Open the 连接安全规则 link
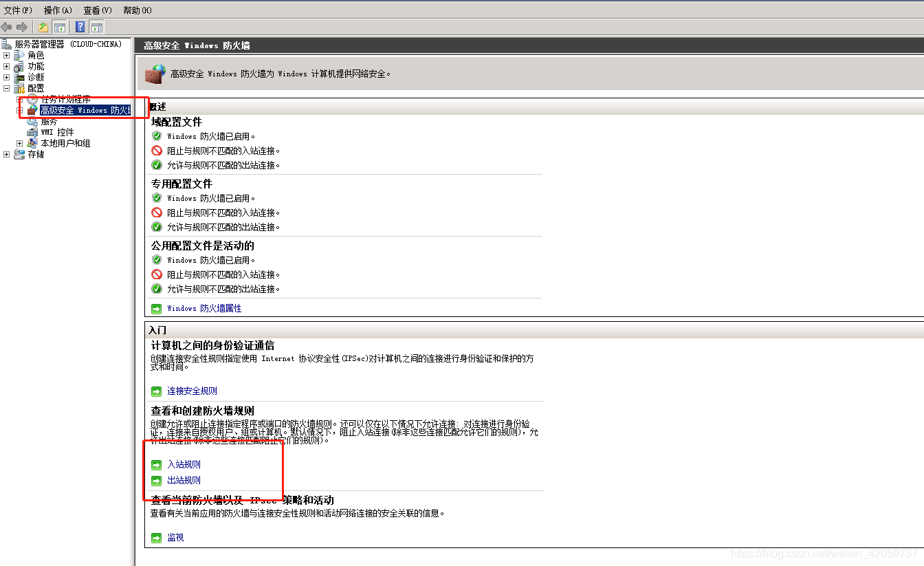This screenshot has height=566, width=924. click(192, 391)
